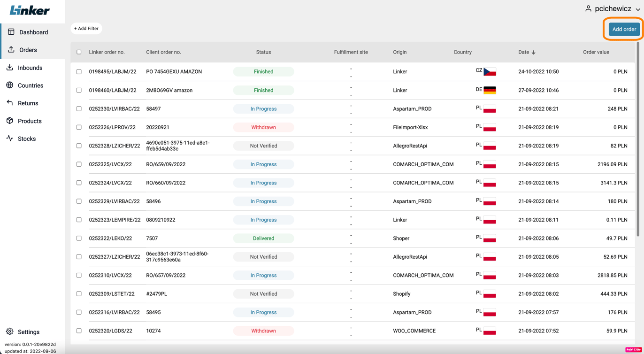Screen dimensions: 644x354
Task: Open the Dashboard menu item
Action: [x=33, y=32]
